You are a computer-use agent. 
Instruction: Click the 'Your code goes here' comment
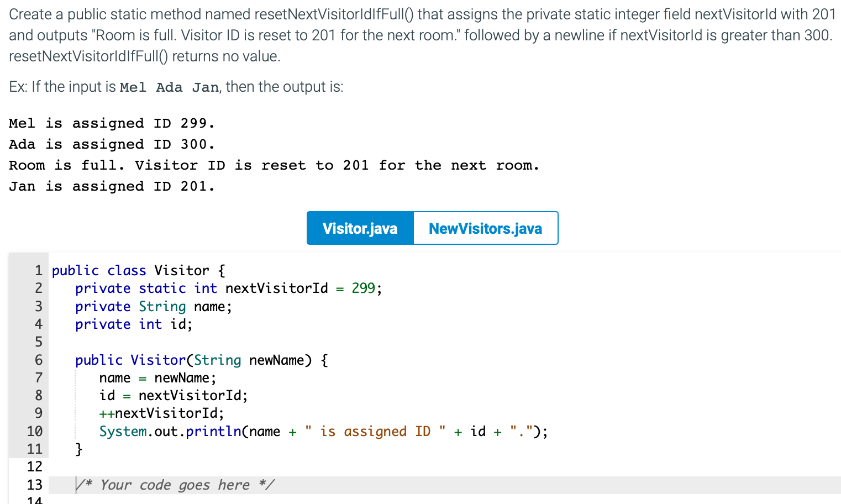[176, 485]
